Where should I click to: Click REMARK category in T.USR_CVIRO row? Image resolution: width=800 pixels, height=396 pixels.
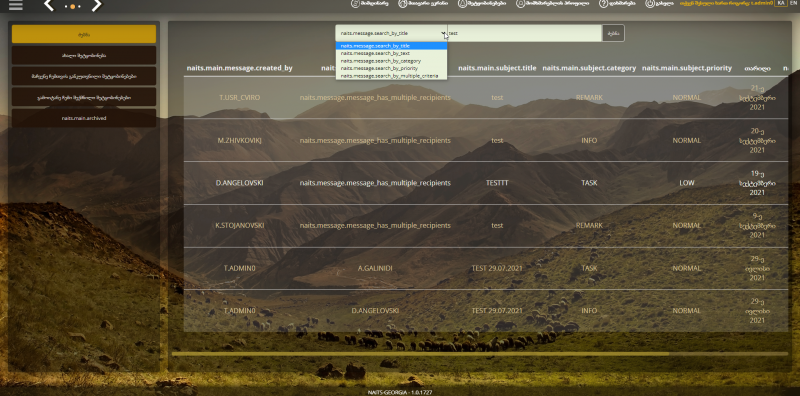click(x=589, y=97)
